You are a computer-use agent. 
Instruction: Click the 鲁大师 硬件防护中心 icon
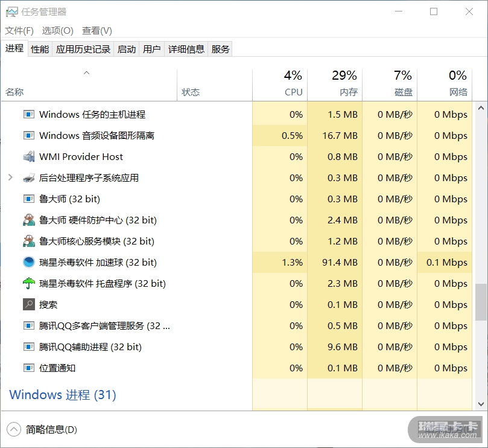pos(28,220)
